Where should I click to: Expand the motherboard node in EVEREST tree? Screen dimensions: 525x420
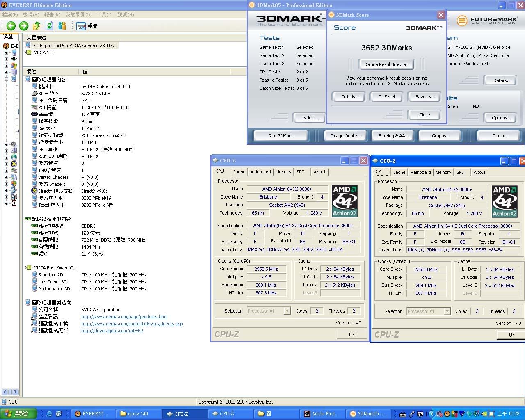tap(6, 59)
